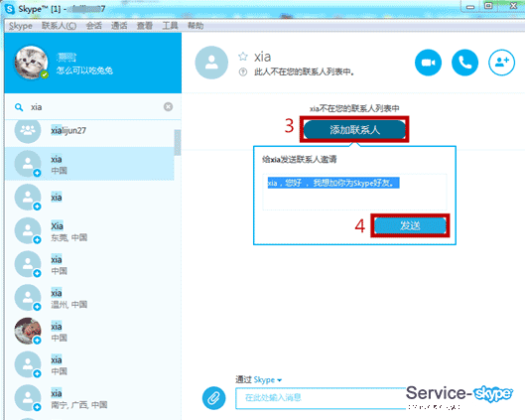The width and height of the screenshot is (525, 420).
Task: Click the info icon beside 此人不在您的联系人列表中
Action: pos(243,71)
